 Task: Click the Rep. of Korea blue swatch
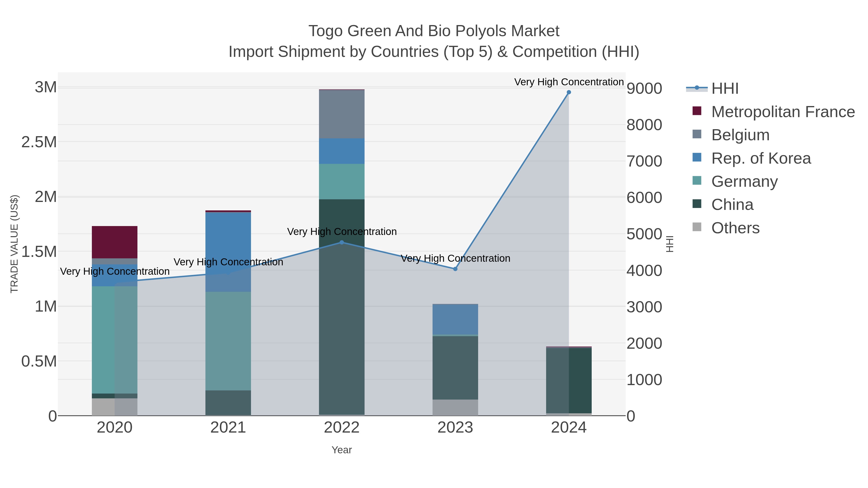(697, 157)
